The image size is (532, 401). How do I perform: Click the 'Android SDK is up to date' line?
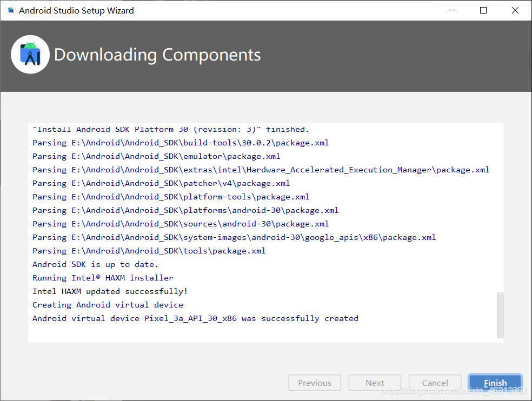click(x=95, y=264)
